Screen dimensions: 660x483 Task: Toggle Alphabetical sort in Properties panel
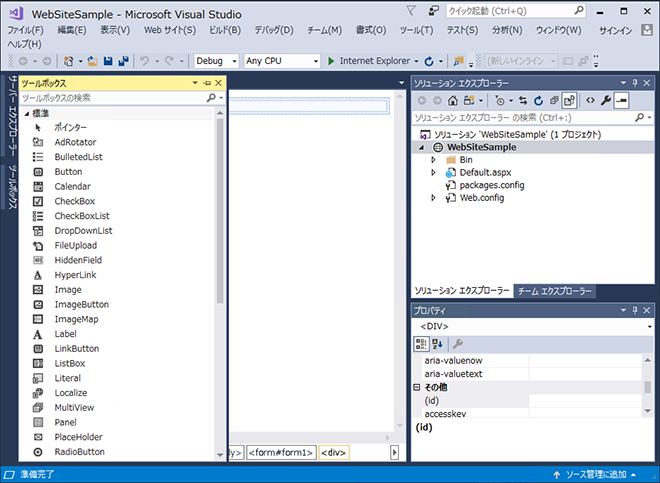[x=437, y=344]
